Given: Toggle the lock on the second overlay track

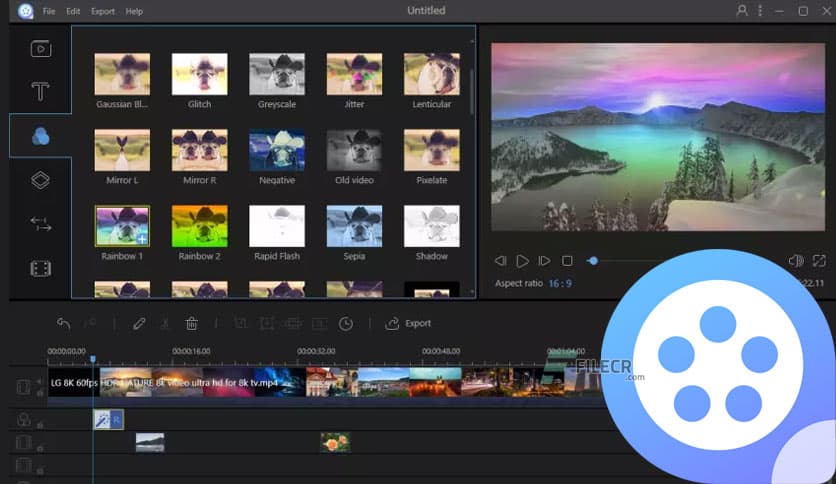Looking at the screenshot, I should [40, 471].
